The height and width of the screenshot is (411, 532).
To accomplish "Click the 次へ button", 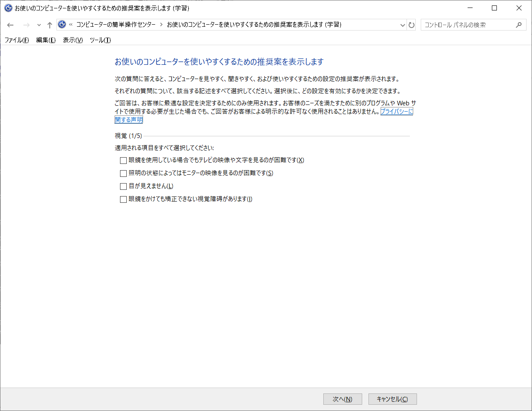I will (x=342, y=399).
